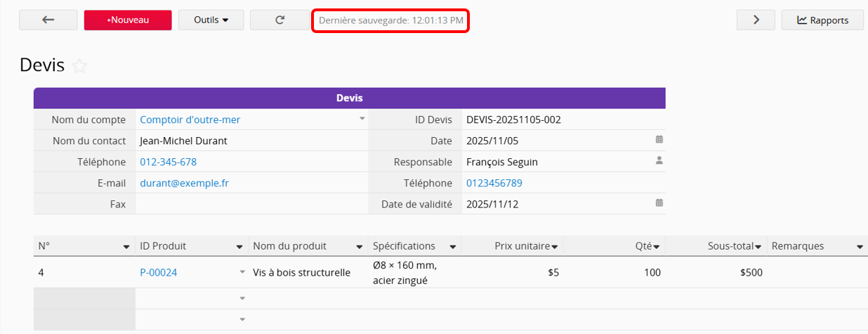Open ID Produit dropdown for P-00024
Viewport: 868px width, 334px height.
pyautogui.click(x=242, y=272)
